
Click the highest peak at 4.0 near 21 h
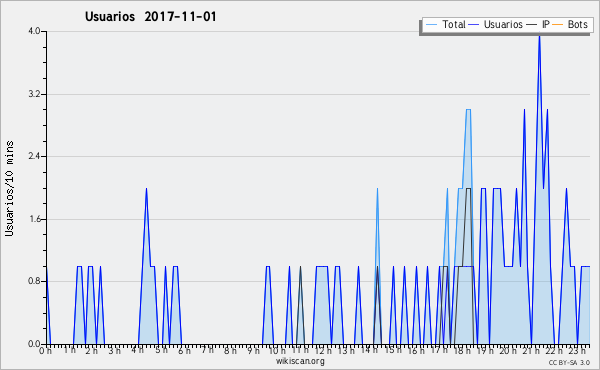[539, 35]
